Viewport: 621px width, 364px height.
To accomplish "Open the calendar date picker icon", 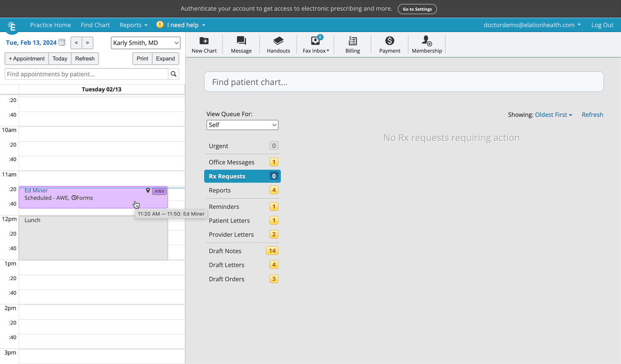I will point(62,42).
